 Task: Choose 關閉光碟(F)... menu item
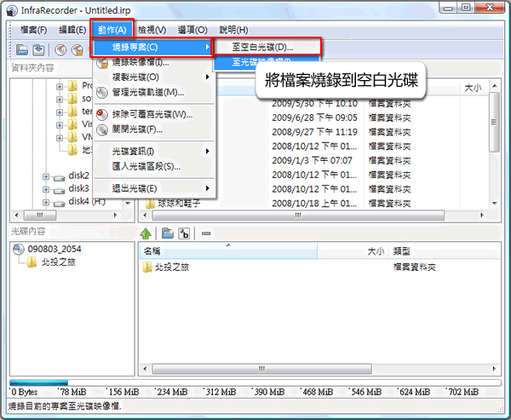coord(154,129)
